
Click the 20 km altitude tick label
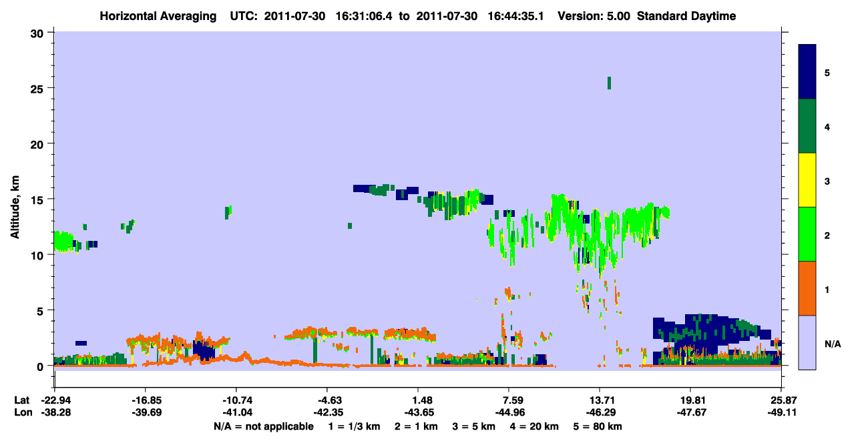point(37,143)
